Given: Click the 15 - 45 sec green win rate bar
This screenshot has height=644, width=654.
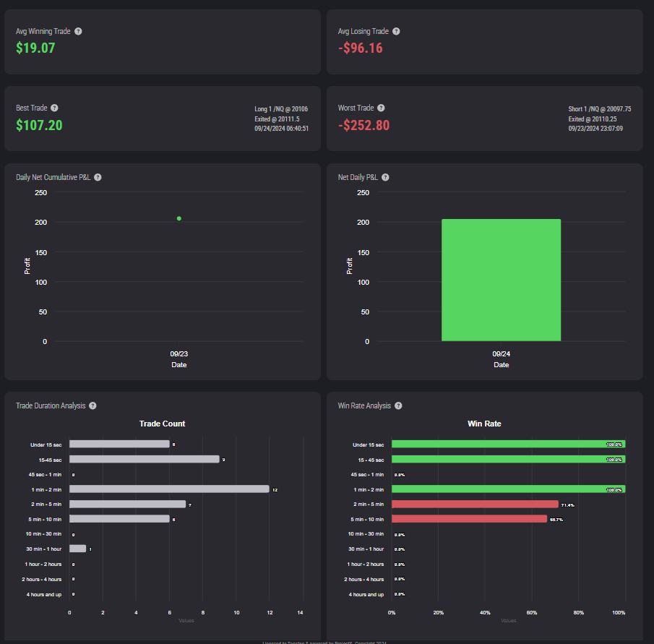Looking at the screenshot, I should [509, 459].
